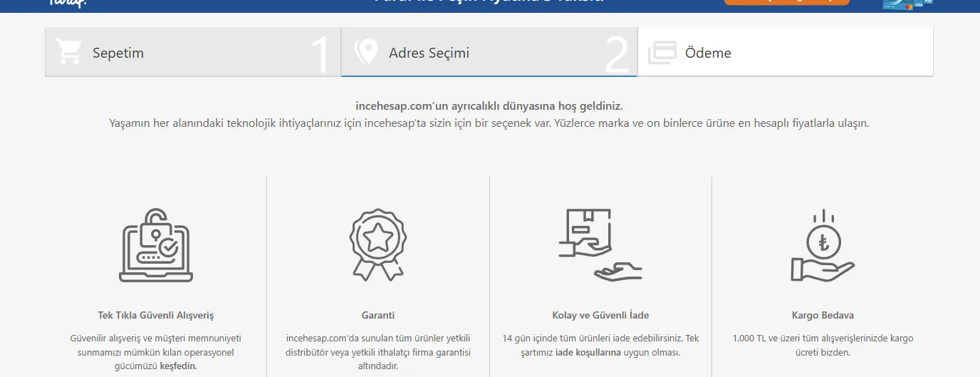Go to the Ödeme step tab
Screen dimensions: 980x377
point(786,52)
